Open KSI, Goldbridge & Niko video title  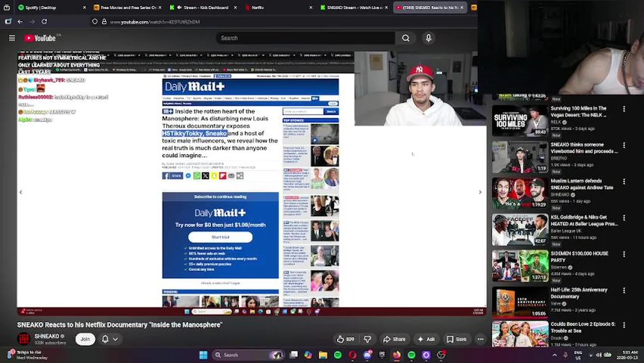click(x=584, y=220)
